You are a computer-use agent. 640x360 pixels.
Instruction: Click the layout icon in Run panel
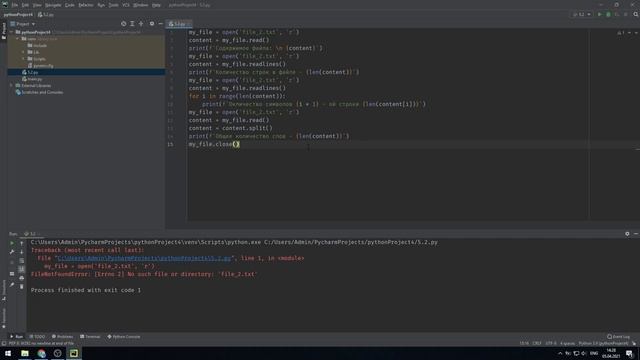(x=12, y=274)
